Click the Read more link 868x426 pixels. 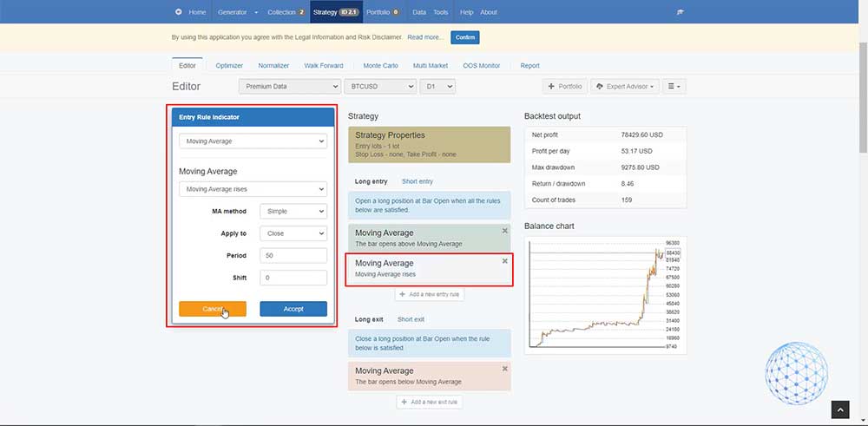click(x=425, y=37)
